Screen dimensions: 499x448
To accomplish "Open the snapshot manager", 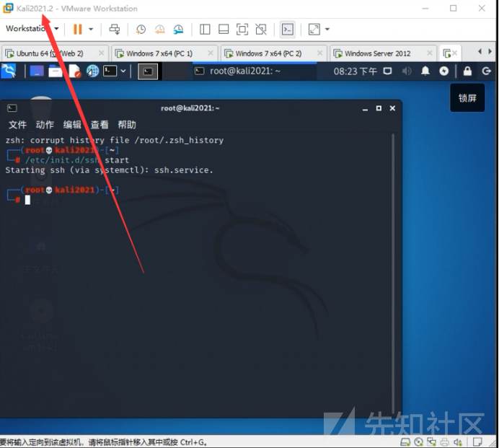I will (x=179, y=30).
